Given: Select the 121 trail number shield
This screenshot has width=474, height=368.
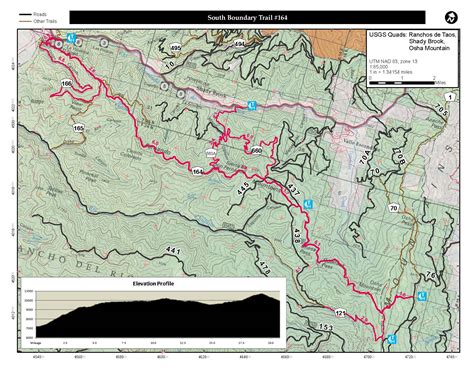Looking at the screenshot, I should coord(340,313).
